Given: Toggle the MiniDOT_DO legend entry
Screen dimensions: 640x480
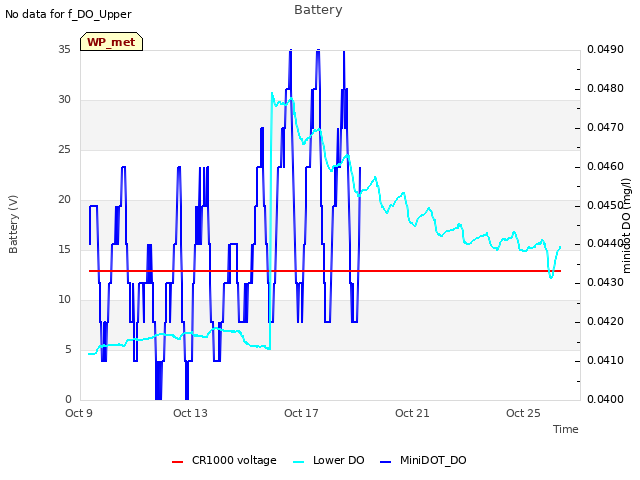Looking at the screenshot, I should click(x=423, y=460).
